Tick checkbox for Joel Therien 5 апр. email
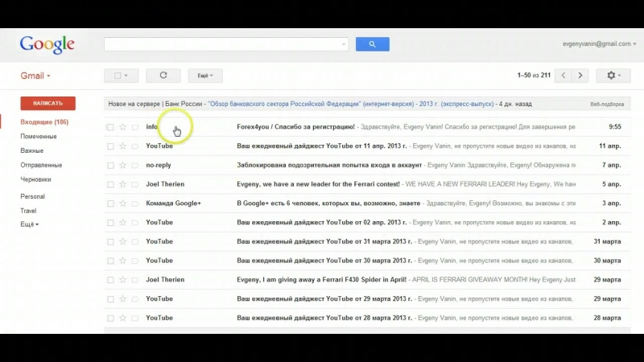 pyautogui.click(x=110, y=184)
